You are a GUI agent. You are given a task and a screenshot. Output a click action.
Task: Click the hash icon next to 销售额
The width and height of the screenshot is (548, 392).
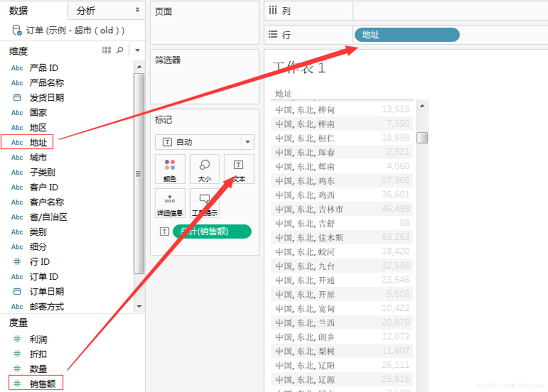(x=17, y=384)
